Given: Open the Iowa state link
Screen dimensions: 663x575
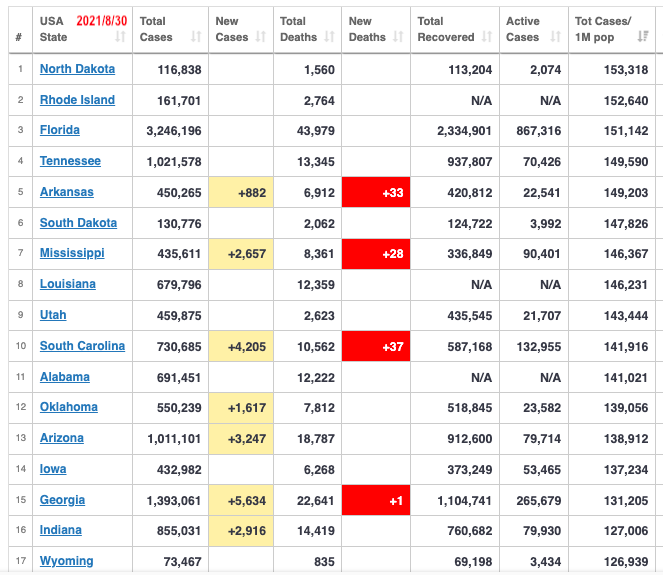Looking at the screenshot, I should coord(53,469).
